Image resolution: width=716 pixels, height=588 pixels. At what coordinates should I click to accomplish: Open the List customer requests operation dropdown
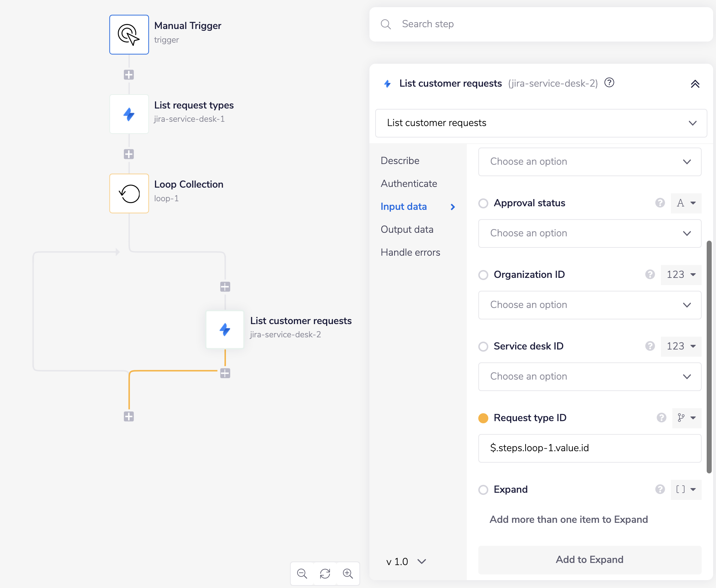coord(540,123)
